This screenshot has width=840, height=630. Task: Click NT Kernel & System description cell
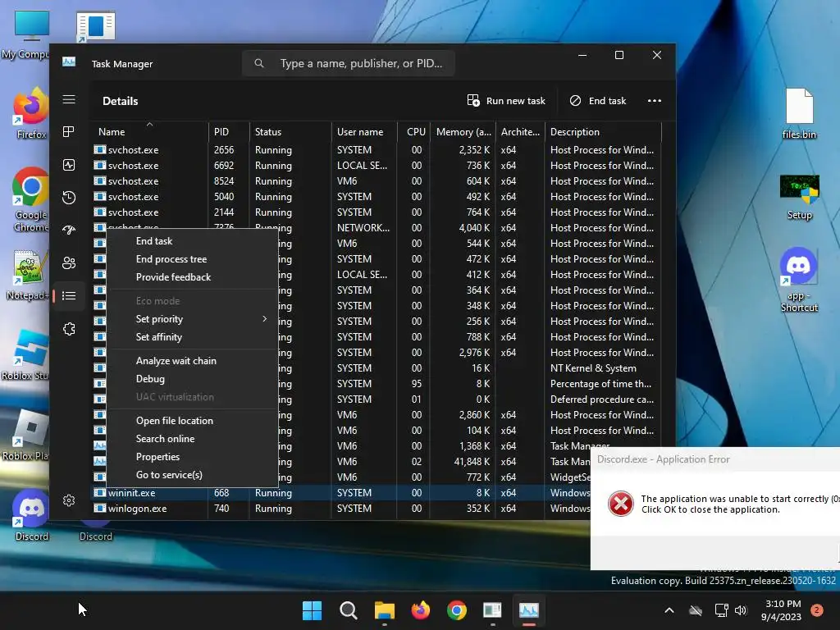(x=593, y=368)
